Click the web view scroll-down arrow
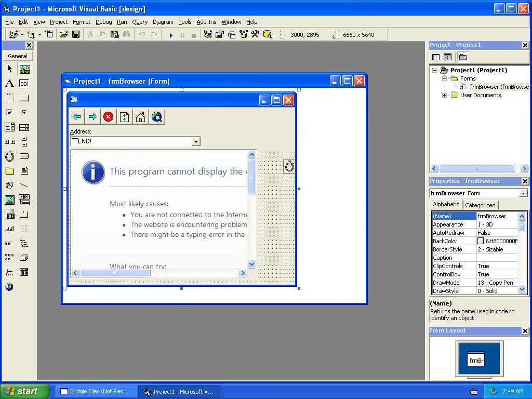Viewport: 532px width, 399px height. point(251,264)
